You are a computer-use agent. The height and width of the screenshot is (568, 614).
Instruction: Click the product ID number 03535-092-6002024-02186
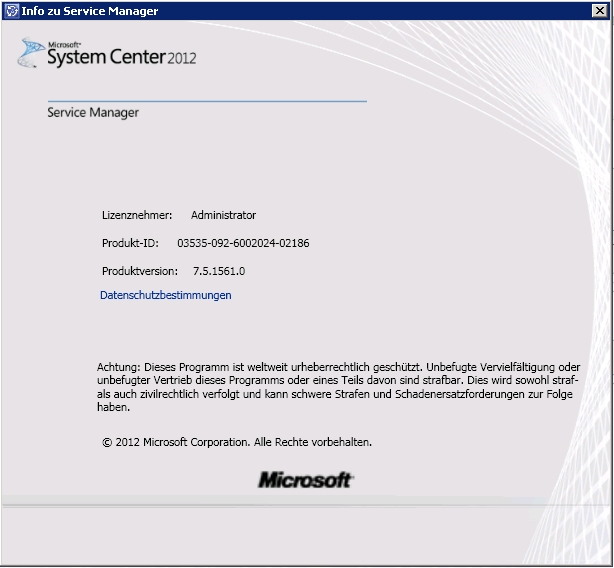(243, 243)
